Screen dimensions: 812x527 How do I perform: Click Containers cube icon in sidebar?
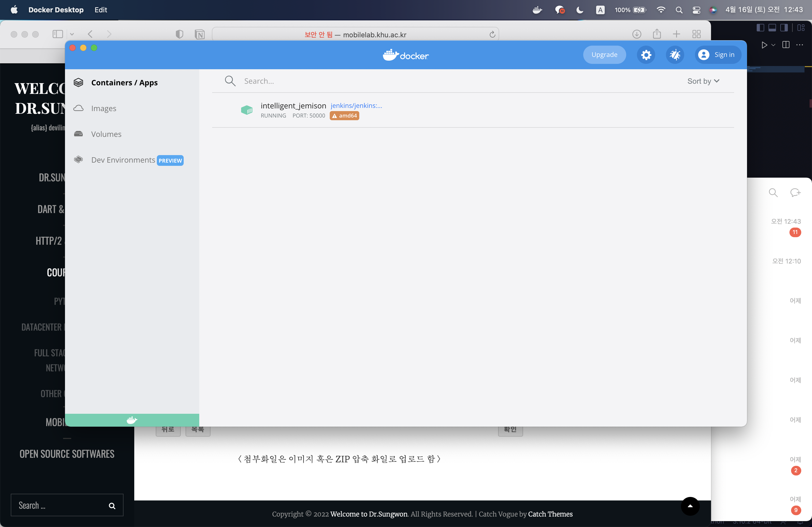click(x=78, y=82)
